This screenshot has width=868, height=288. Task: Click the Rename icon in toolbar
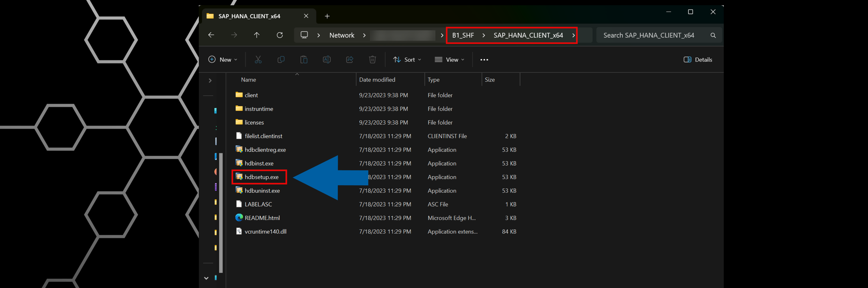pos(326,60)
